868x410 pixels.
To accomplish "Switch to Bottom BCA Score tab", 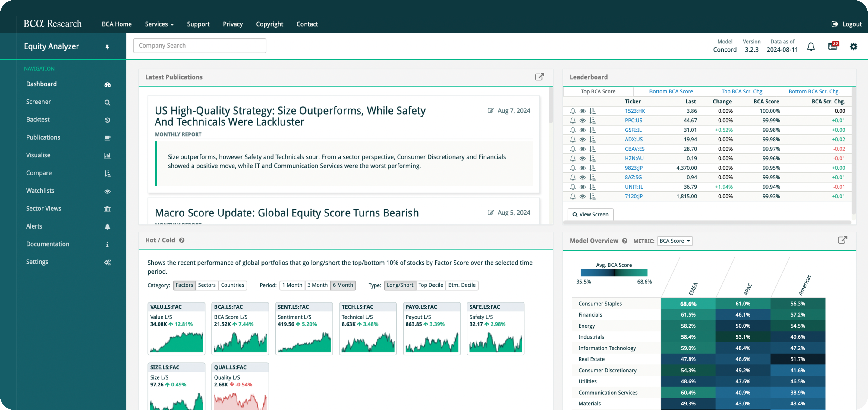I will [671, 91].
